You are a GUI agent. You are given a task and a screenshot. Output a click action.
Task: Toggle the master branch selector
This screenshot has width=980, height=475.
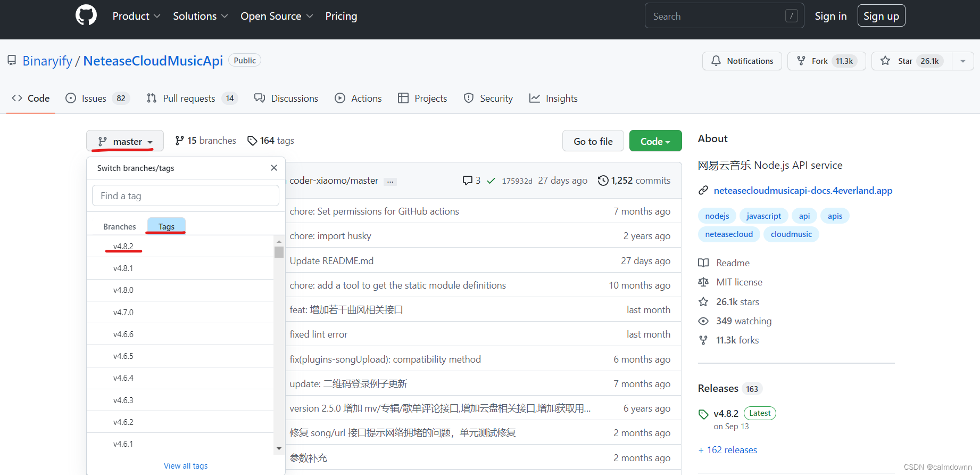point(125,141)
